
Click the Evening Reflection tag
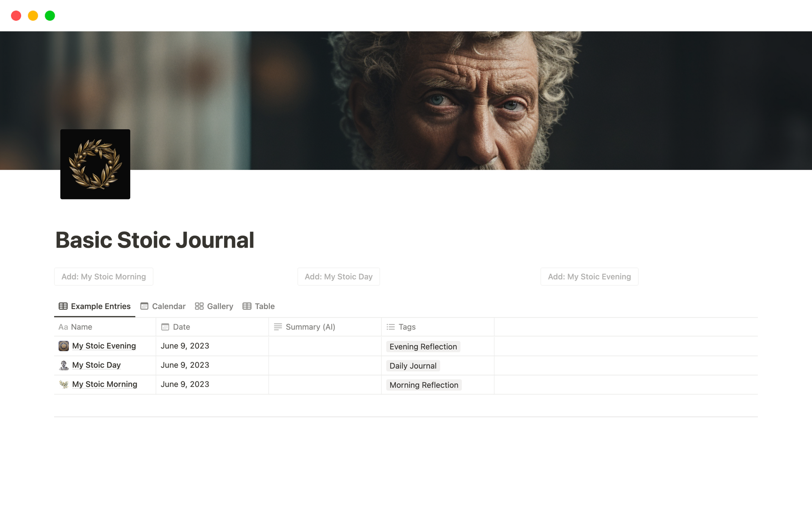[423, 347]
